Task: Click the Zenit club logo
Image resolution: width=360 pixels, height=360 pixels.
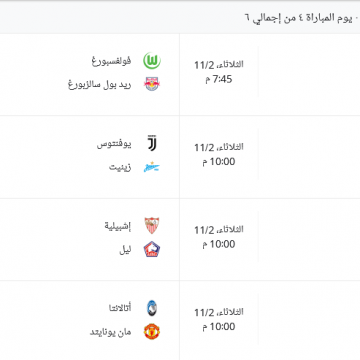Action: (x=152, y=167)
